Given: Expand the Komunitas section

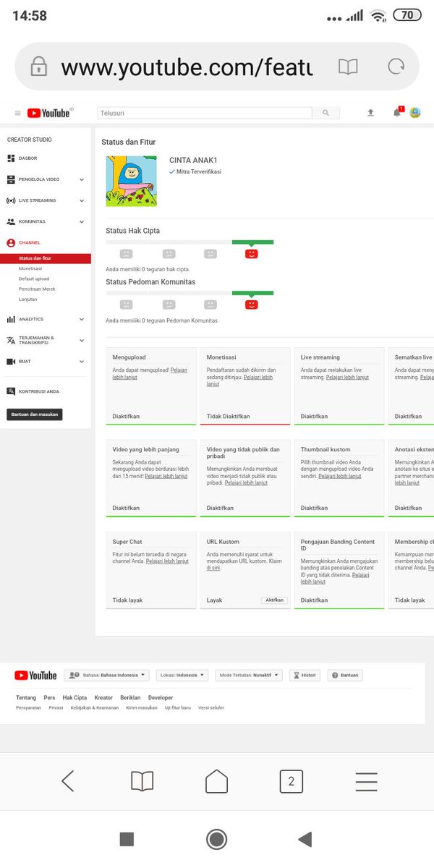Looking at the screenshot, I should pyautogui.click(x=82, y=221).
